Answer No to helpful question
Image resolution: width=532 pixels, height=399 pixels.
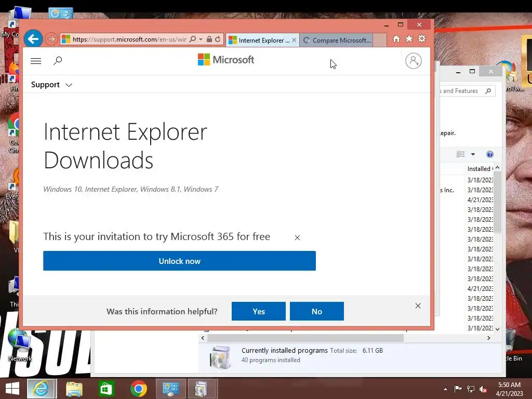tap(317, 311)
